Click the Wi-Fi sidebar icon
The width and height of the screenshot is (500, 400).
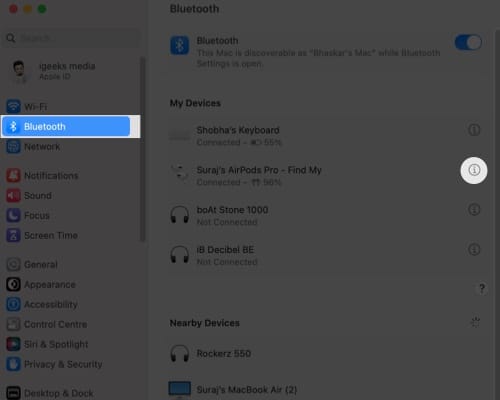[13, 107]
